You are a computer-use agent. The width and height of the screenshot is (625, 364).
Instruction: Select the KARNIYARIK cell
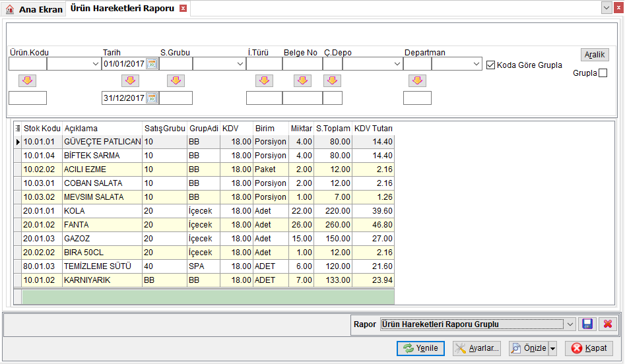click(x=102, y=280)
